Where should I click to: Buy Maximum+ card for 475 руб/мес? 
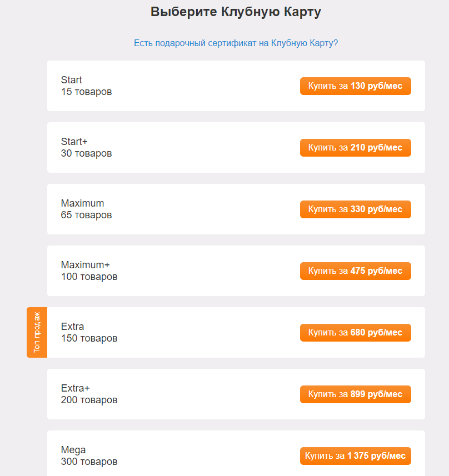[x=355, y=271]
